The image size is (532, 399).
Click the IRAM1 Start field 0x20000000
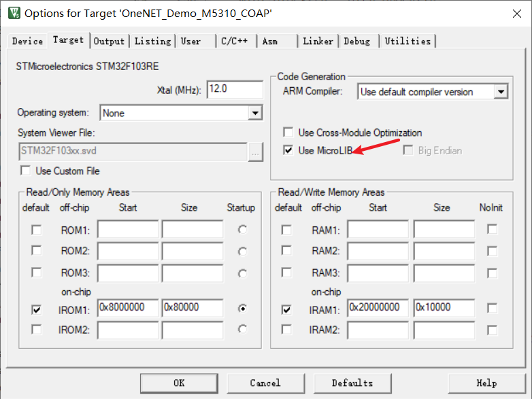tap(378, 308)
